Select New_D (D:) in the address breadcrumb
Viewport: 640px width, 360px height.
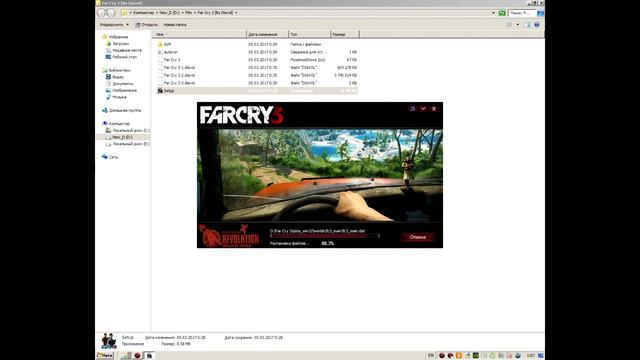(169, 13)
